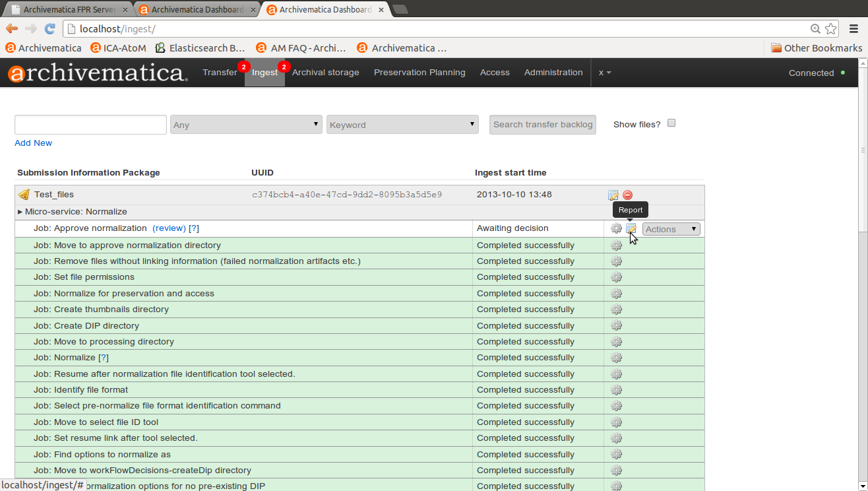
Task: Enable the Show files checkbox
Action: [671, 123]
